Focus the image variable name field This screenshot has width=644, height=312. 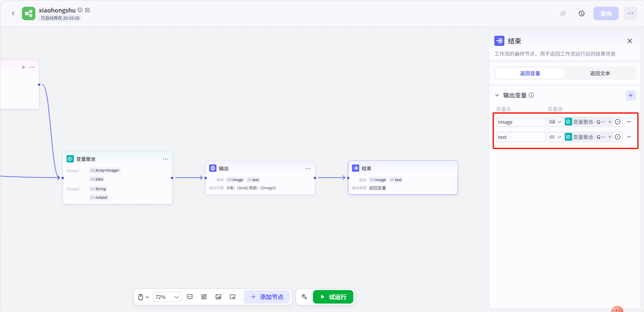point(521,122)
